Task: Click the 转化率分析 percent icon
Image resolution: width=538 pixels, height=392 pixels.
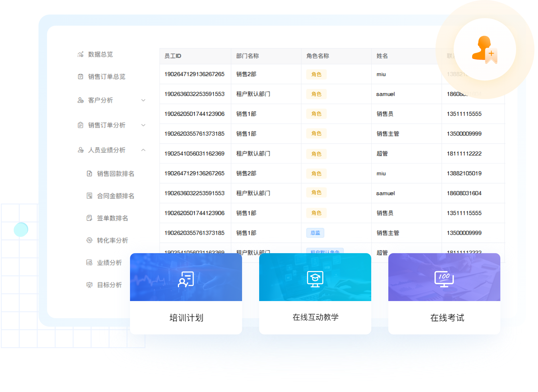Action: click(x=89, y=240)
